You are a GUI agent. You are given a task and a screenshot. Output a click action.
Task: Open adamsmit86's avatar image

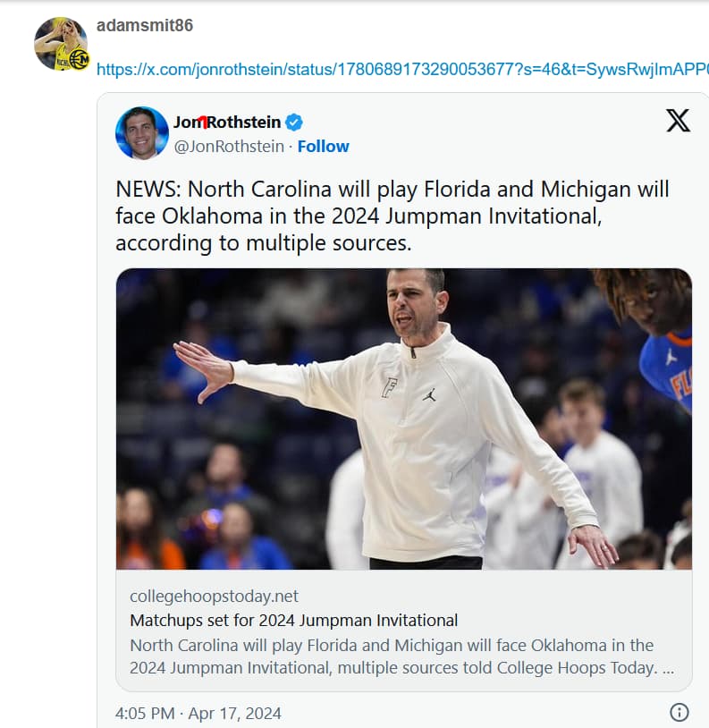pyautogui.click(x=57, y=41)
